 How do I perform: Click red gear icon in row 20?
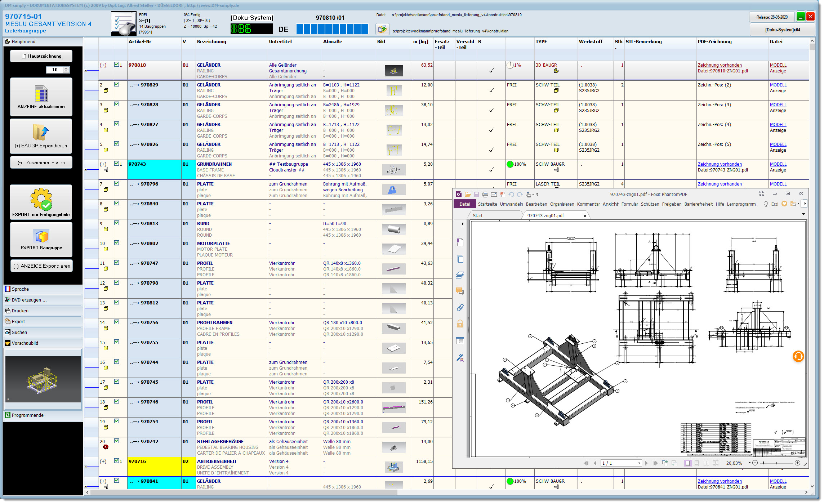[106, 447]
